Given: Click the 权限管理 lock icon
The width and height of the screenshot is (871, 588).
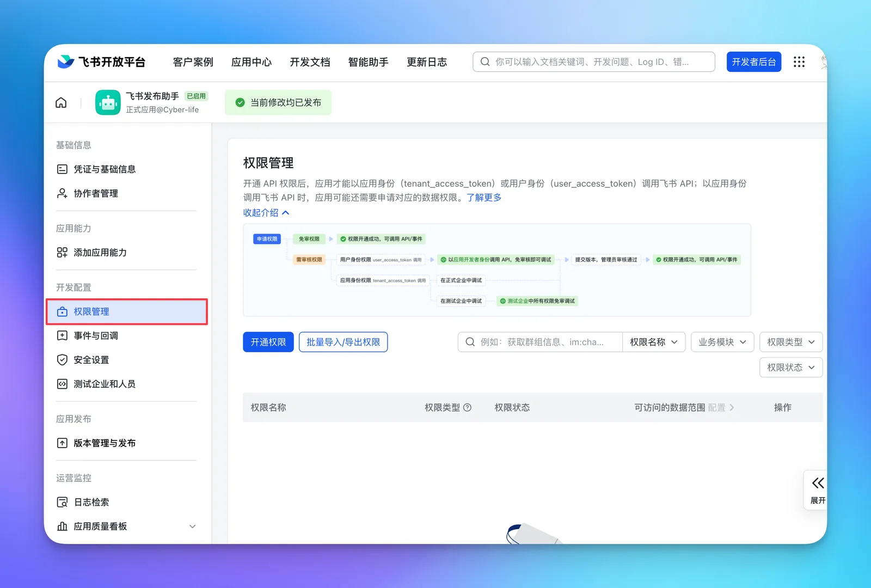Looking at the screenshot, I should [63, 311].
